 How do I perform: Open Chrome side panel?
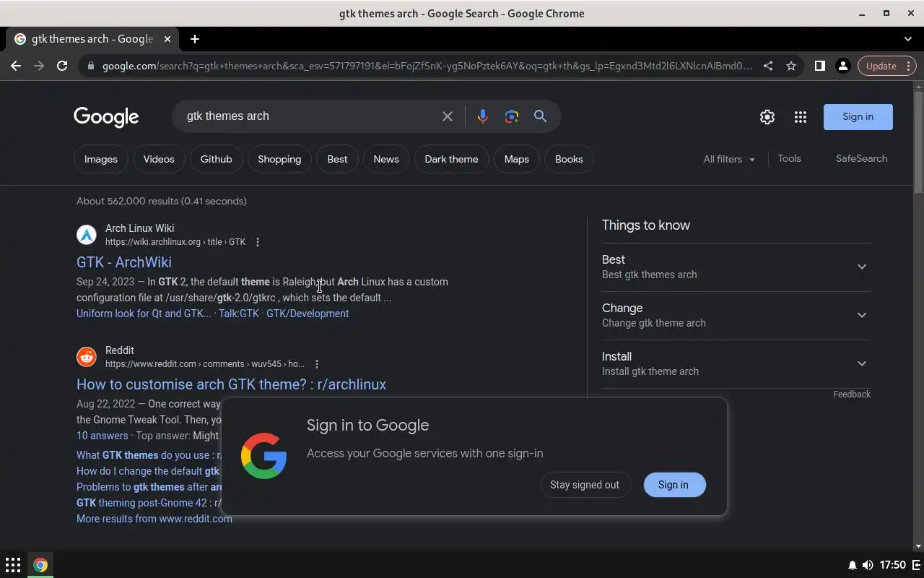pos(819,66)
